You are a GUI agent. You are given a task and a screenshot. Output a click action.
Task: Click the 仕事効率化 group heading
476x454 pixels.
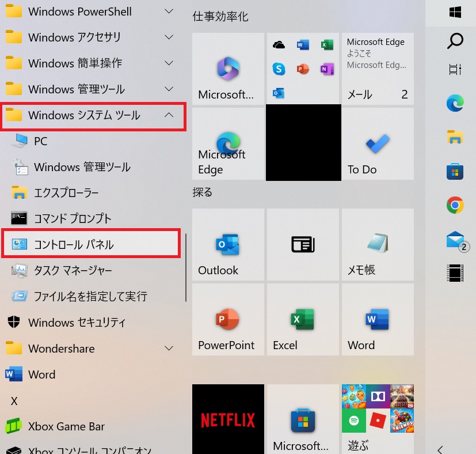coord(220,16)
